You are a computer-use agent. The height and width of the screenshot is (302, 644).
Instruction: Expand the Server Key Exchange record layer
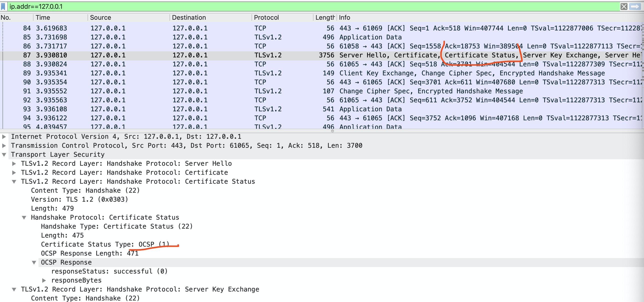click(14, 289)
